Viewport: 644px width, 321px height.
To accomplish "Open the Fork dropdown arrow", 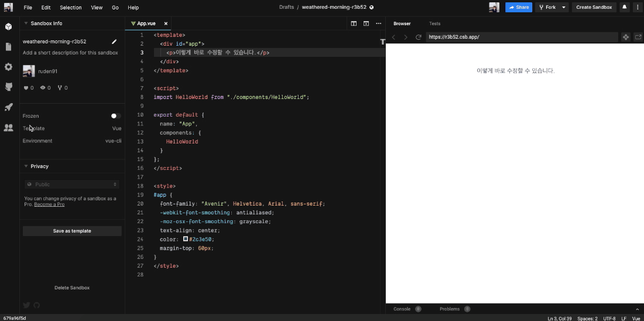I will pos(564,7).
